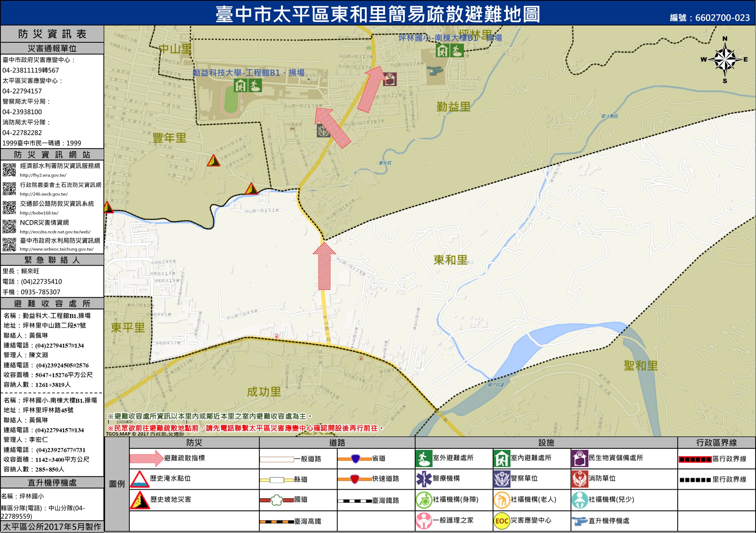Viewport: 756px width, 533px height.
Task: Click the fire department legend icon
Action: (x=580, y=479)
